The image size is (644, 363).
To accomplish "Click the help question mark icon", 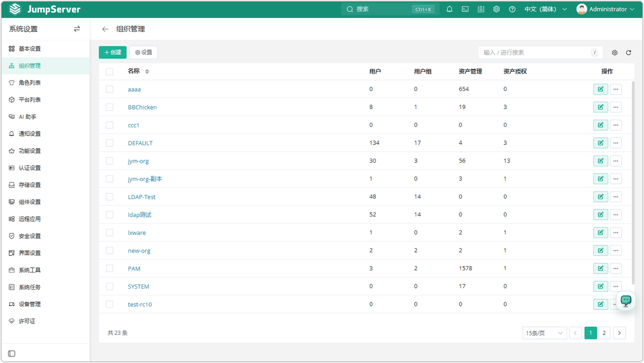I will tap(512, 9).
